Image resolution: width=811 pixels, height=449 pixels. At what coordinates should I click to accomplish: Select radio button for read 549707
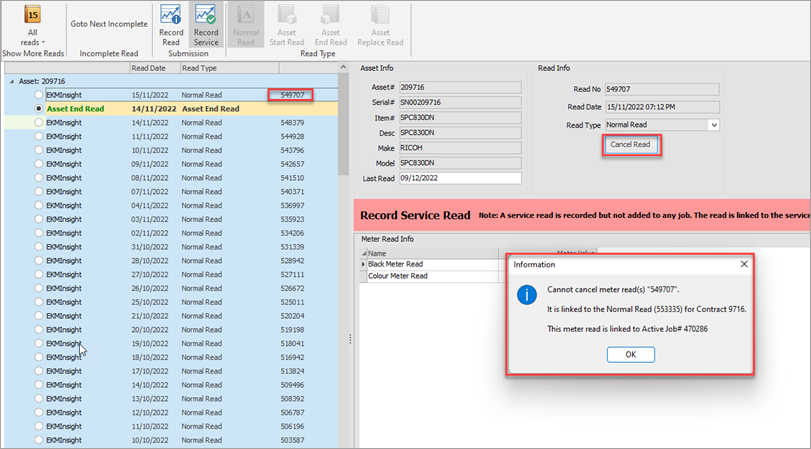(39, 93)
